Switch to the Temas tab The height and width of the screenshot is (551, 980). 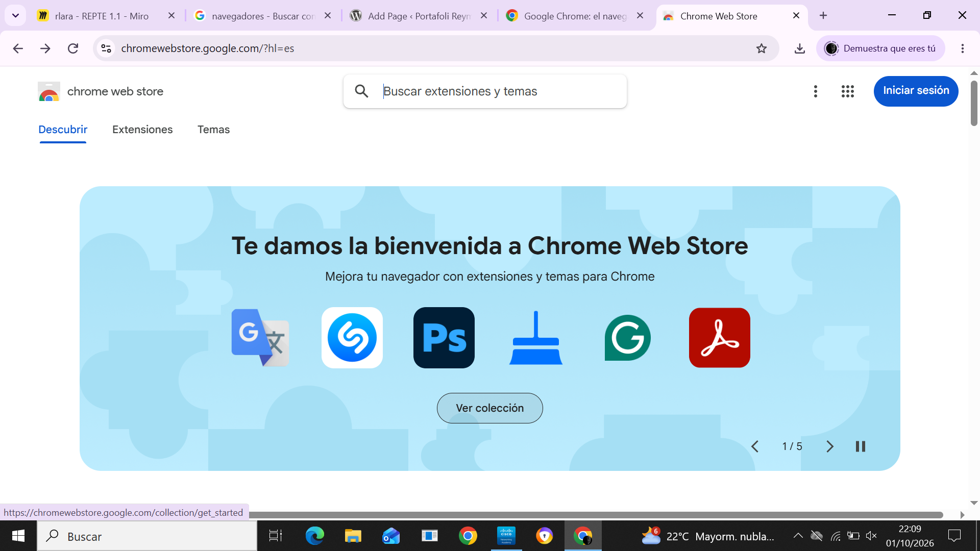(214, 130)
